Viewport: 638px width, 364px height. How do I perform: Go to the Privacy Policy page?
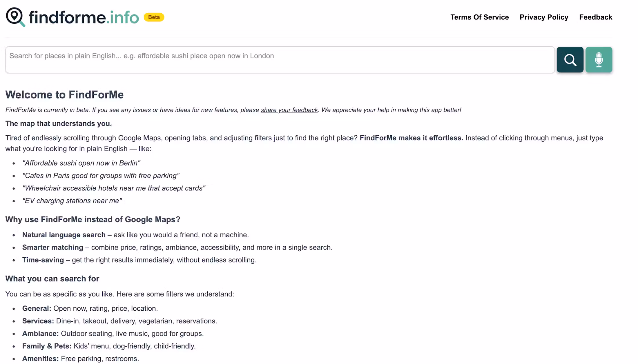[x=544, y=17]
